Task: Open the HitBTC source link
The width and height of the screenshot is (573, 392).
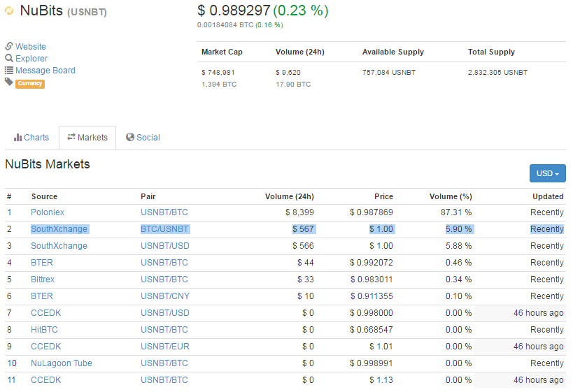Action: (x=44, y=330)
